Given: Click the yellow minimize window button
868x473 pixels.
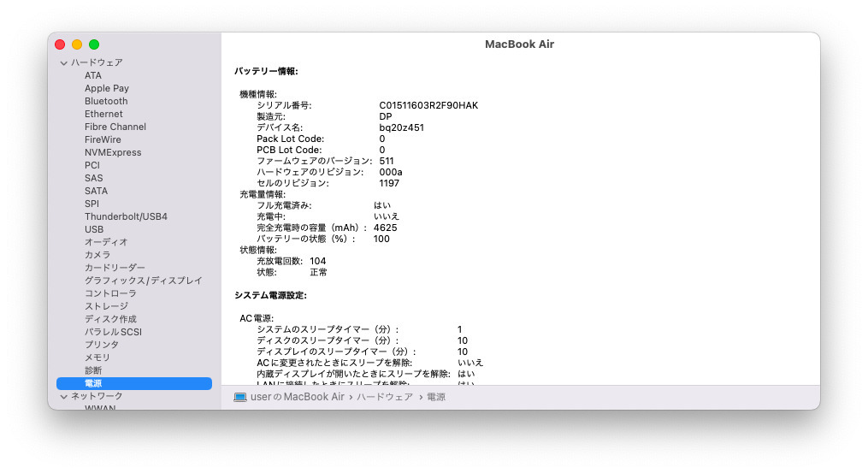Looking at the screenshot, I should point(77,44).
